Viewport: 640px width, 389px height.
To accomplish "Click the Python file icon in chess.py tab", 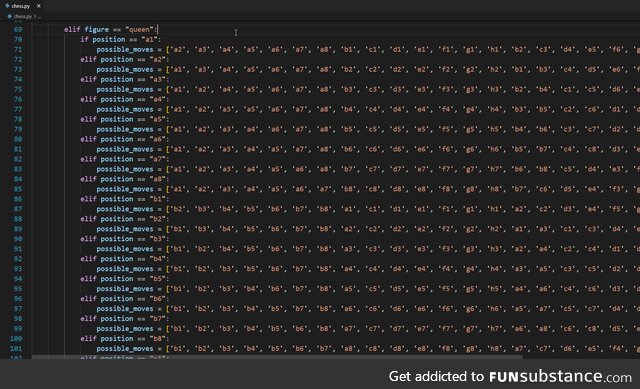I will (7, 6).
